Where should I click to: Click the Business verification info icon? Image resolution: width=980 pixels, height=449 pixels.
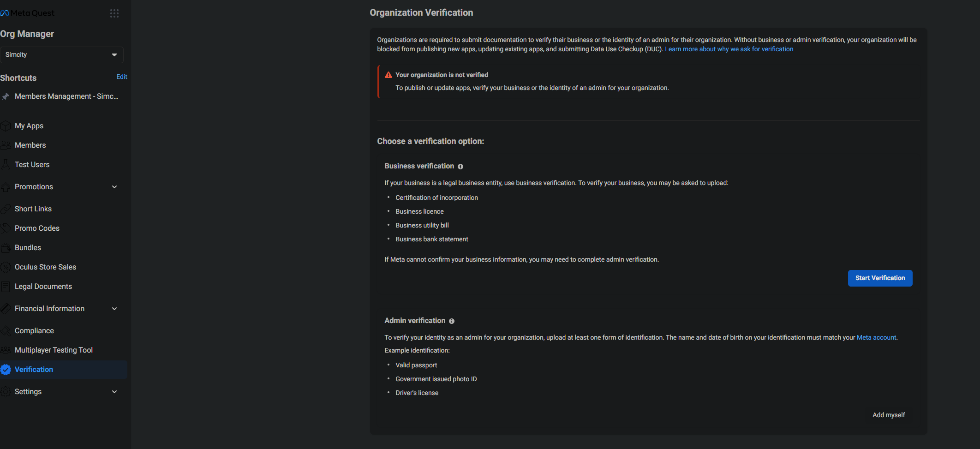[x=460, y=167]
